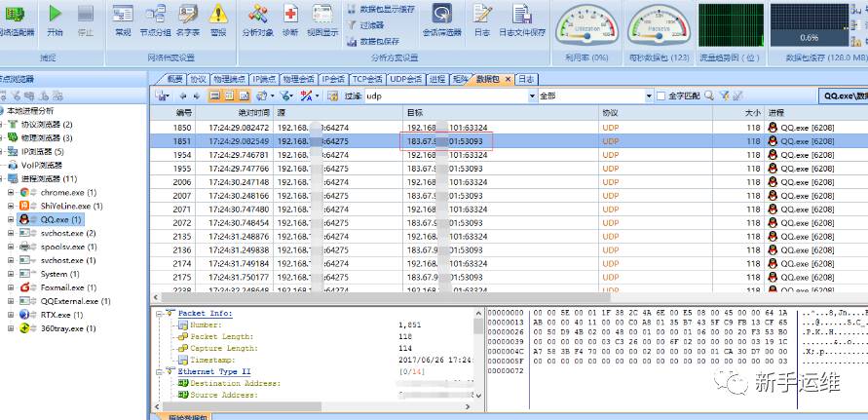Image resolution: width=868 pixels, height=420 pixels.
Task: Open the 节点分组 node group settings
Action: (x=155, y=20)
